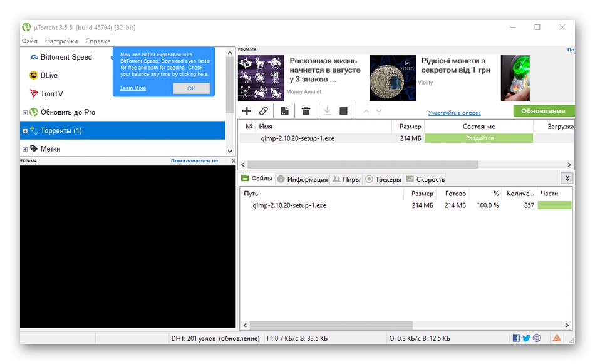595x364 pixels.
Task: Click the 100.0 % file progress value
Action: pos(488,205)
